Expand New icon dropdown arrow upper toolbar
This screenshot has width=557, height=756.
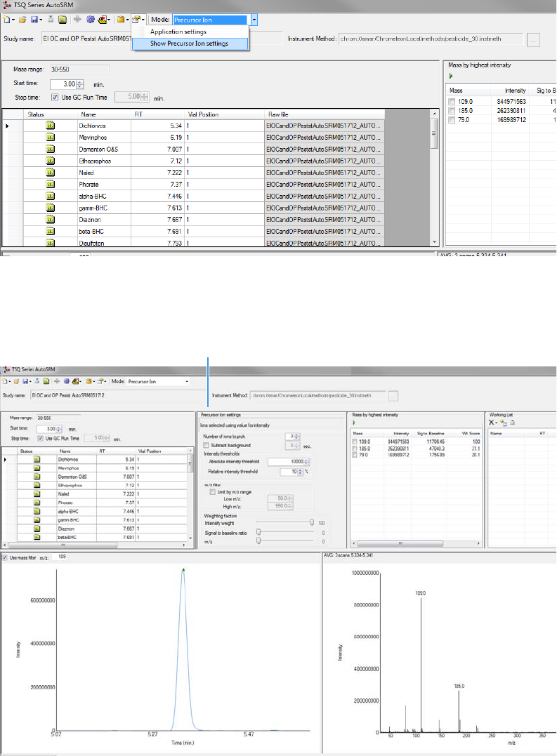(13, 20)
